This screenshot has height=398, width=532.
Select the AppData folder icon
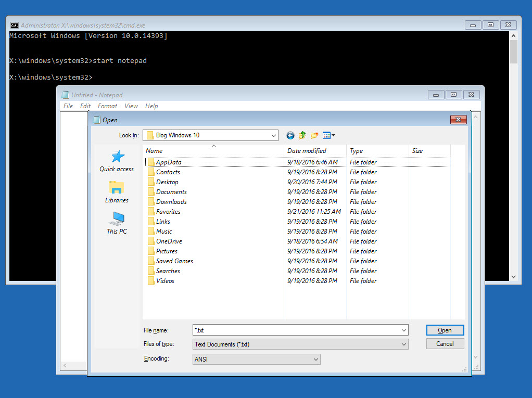tap(151, 162)
